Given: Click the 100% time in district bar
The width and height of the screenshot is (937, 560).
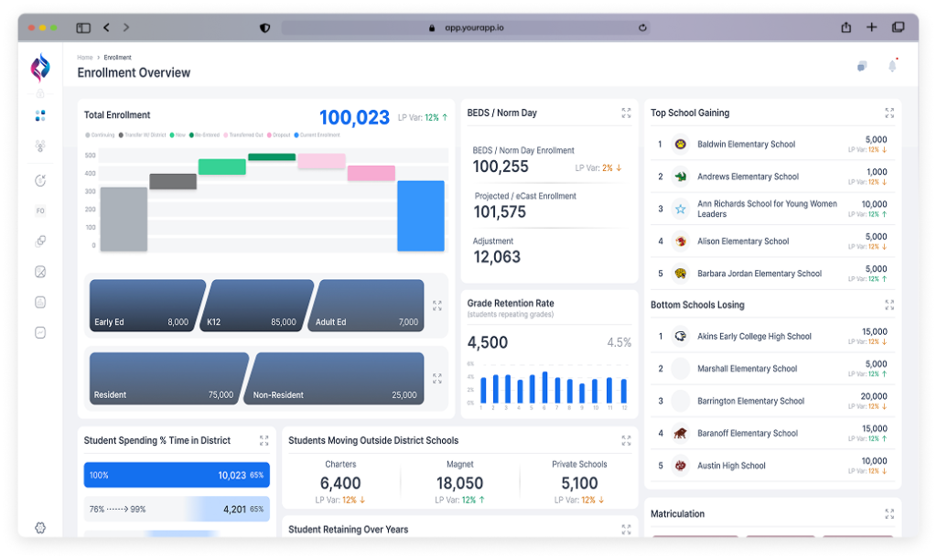Looking at the screenshot, I should click(176, 475).
